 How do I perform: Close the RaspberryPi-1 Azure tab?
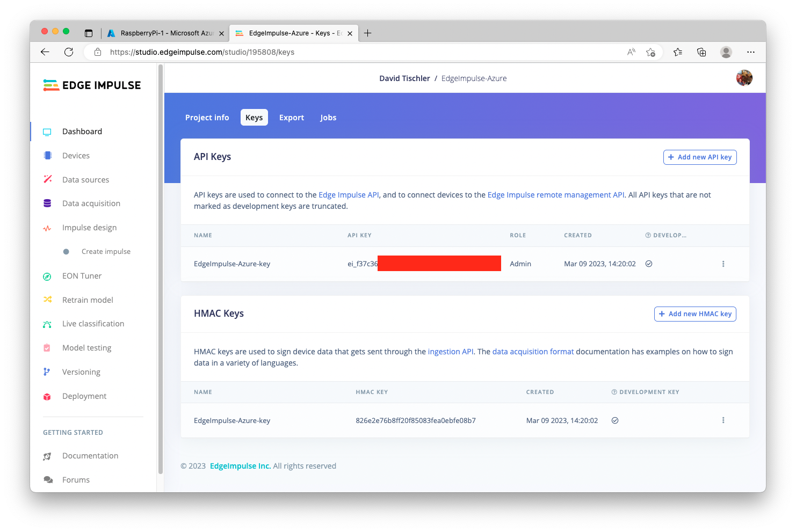point(221,33)
